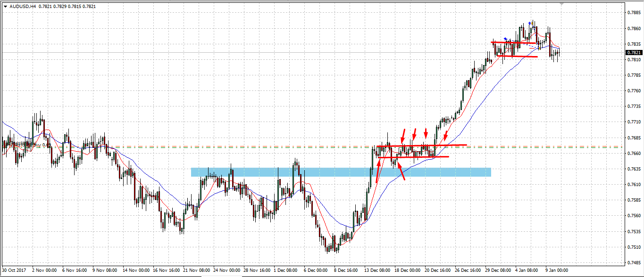Viewport: 644px width, 277px height.
Task: Click the 0.7785 price axis label
Action: coord(635,75)
